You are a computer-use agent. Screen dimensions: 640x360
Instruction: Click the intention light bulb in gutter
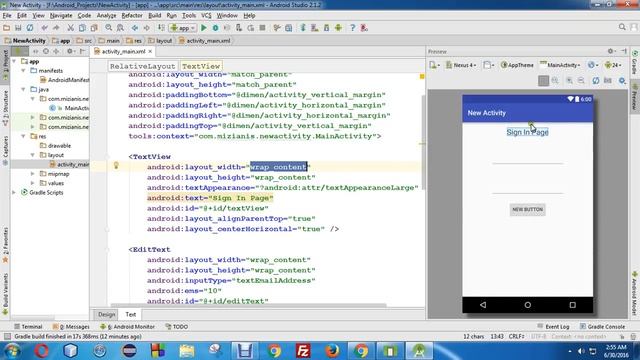click(116, 165)
